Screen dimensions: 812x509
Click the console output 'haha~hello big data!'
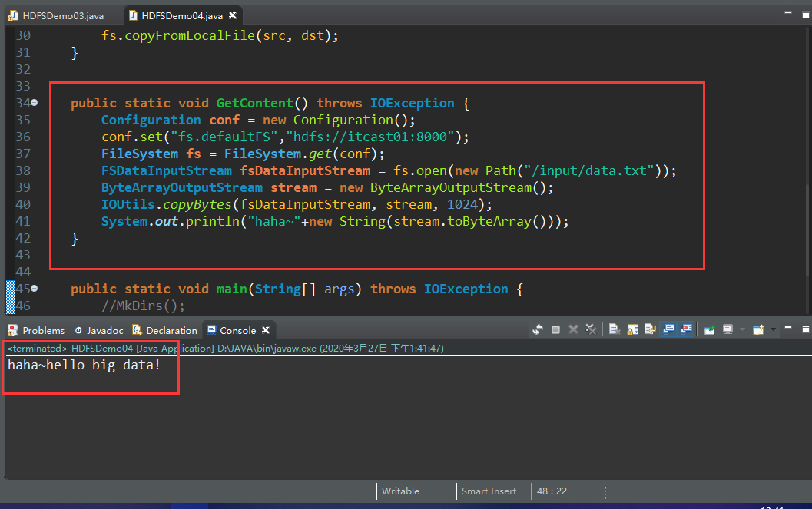click(x=84, y=365)
